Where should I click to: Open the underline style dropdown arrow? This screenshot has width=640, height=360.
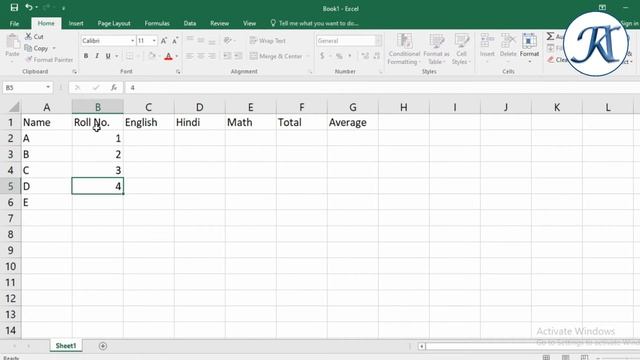pyautogui.click(x=117, y=56)
